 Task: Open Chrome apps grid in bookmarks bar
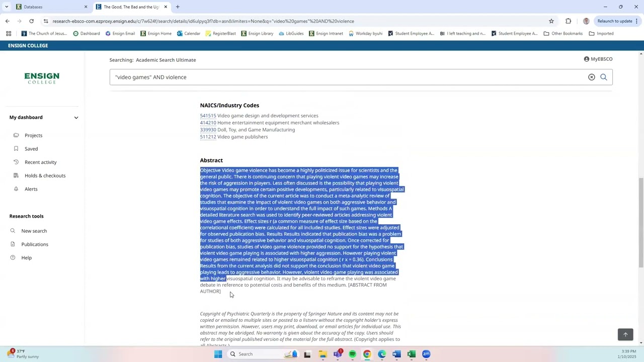[9, 34]
